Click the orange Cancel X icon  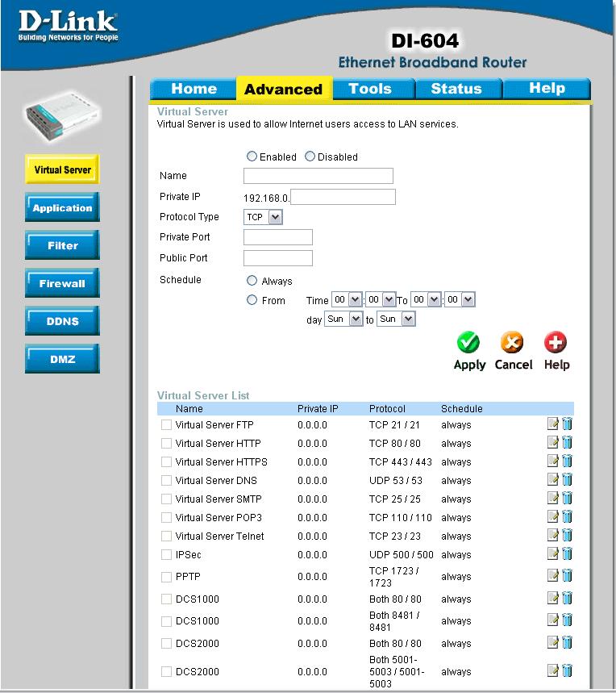tap(512, 342)
